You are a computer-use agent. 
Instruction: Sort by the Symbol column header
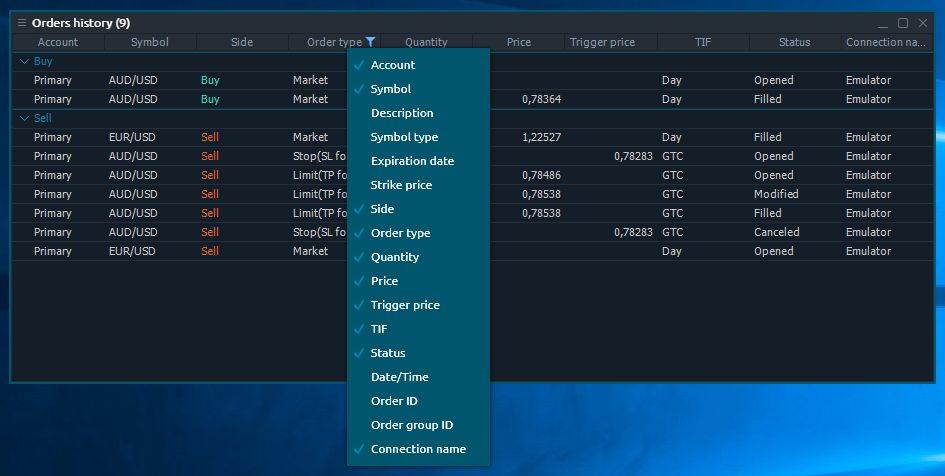pos(150,42)
